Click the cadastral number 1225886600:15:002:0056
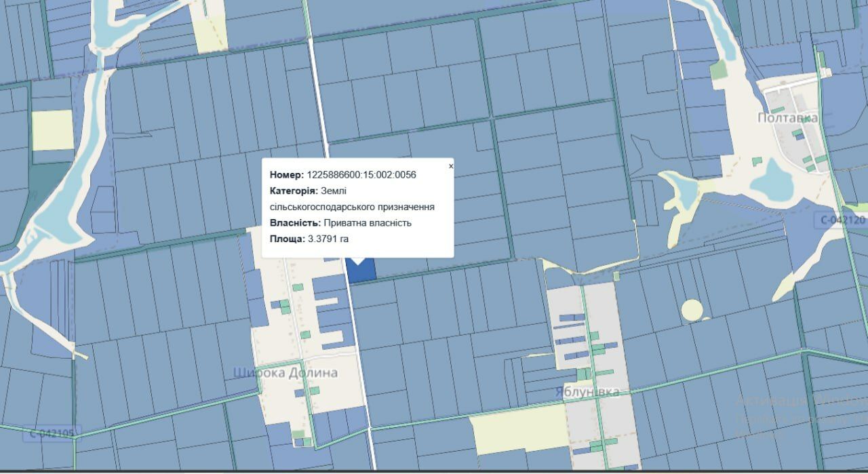Screen dimensions: 868x474 361,175
